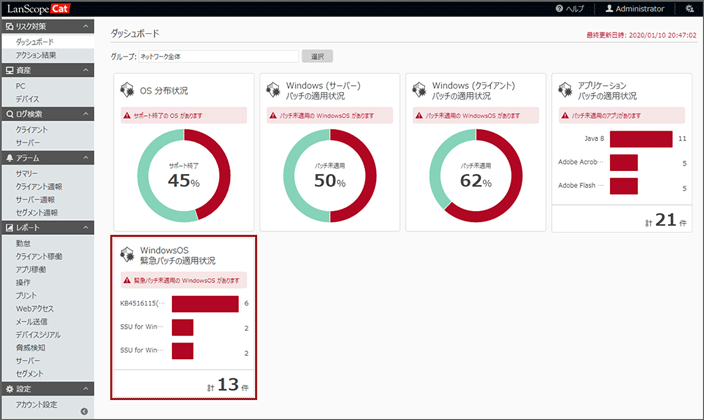
Task: Click the OS 分布状況 card icon
Action: click(x=127, y=90)
